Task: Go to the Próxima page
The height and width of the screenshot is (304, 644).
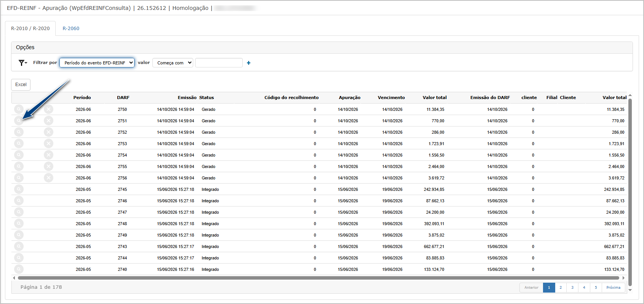Action: click(614, 288)
